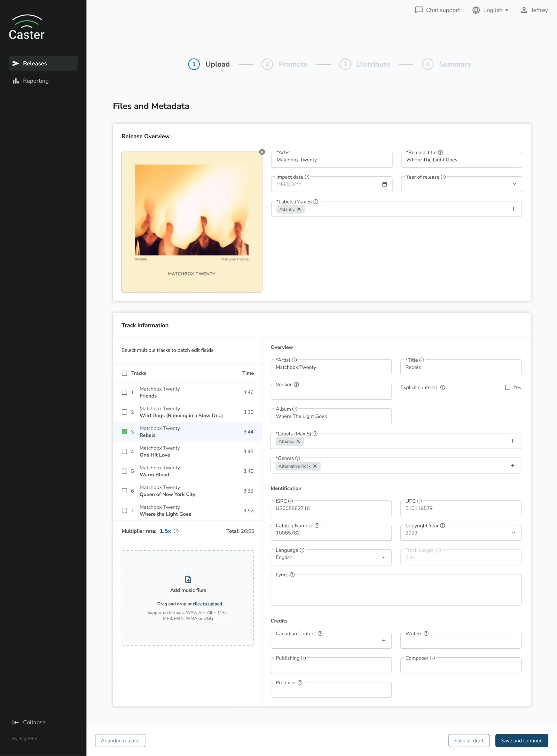The image size is (557, 756).
Task: Expand the Year of release dropdown
Action: tap(515, 184)
